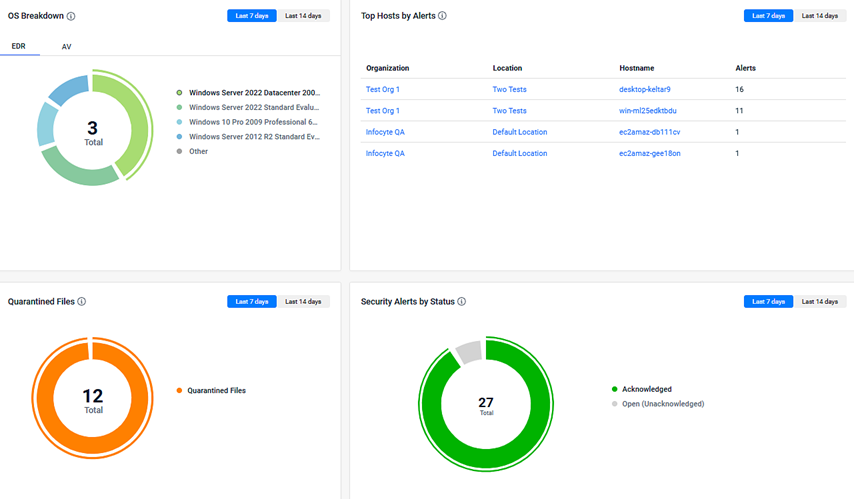
Task: Open the ec2amaz-db111cv host link
Action: pos(650,132)
